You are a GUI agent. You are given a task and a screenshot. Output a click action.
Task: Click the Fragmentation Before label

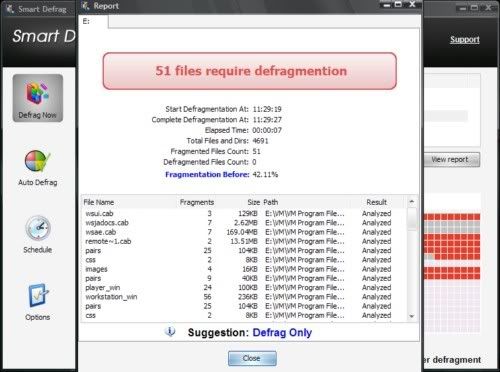207,174
